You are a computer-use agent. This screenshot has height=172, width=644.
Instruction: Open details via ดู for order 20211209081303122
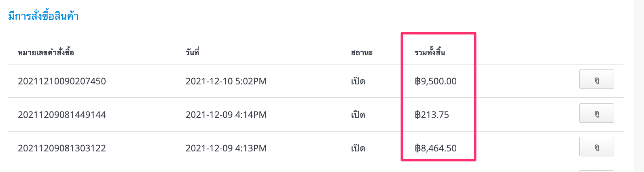pyautogui.click(x=597, y=147)
